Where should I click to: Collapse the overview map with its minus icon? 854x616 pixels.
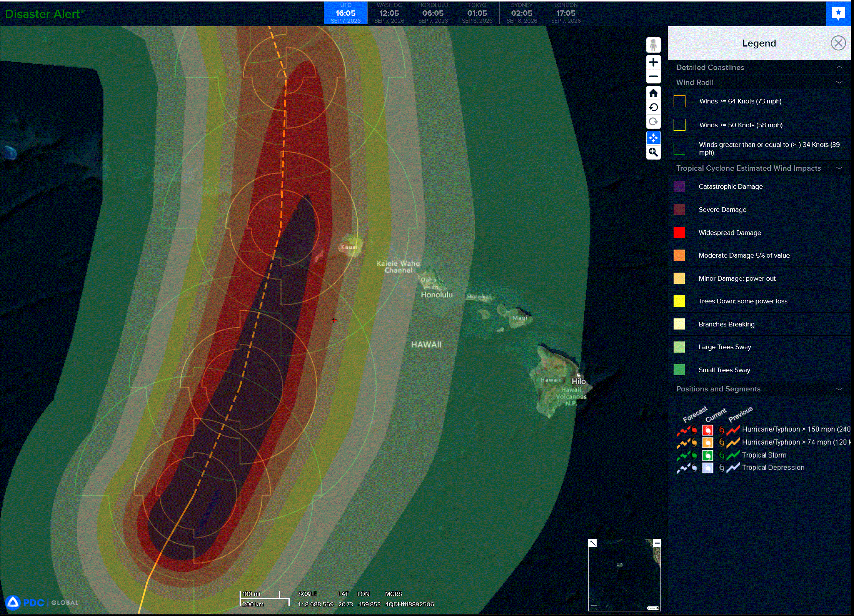coord(657,543)
